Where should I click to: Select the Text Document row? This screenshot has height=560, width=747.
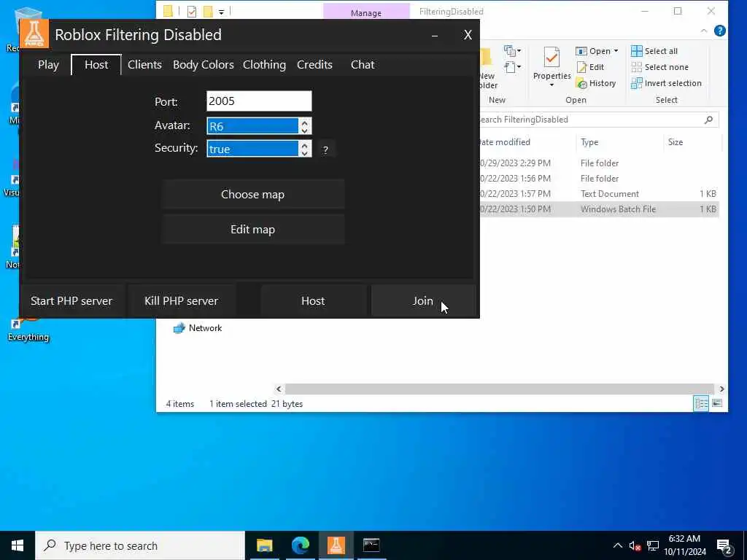coord(599,194)
